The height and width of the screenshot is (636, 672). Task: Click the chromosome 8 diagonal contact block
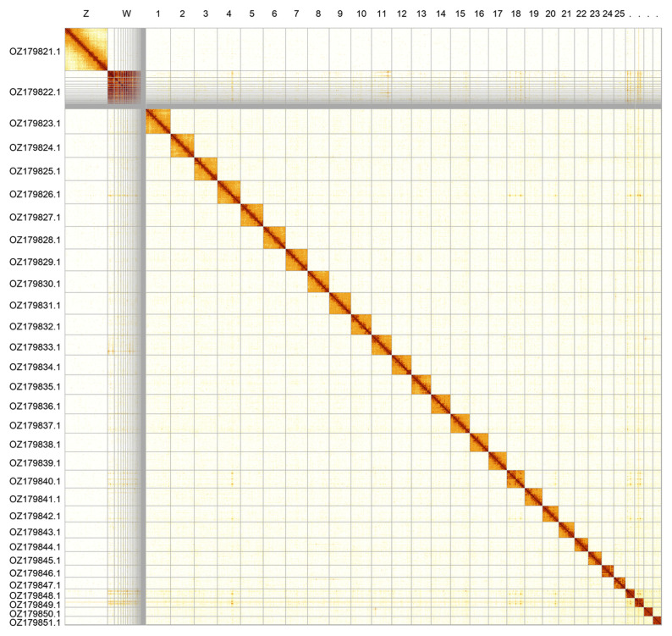point(317,281)
